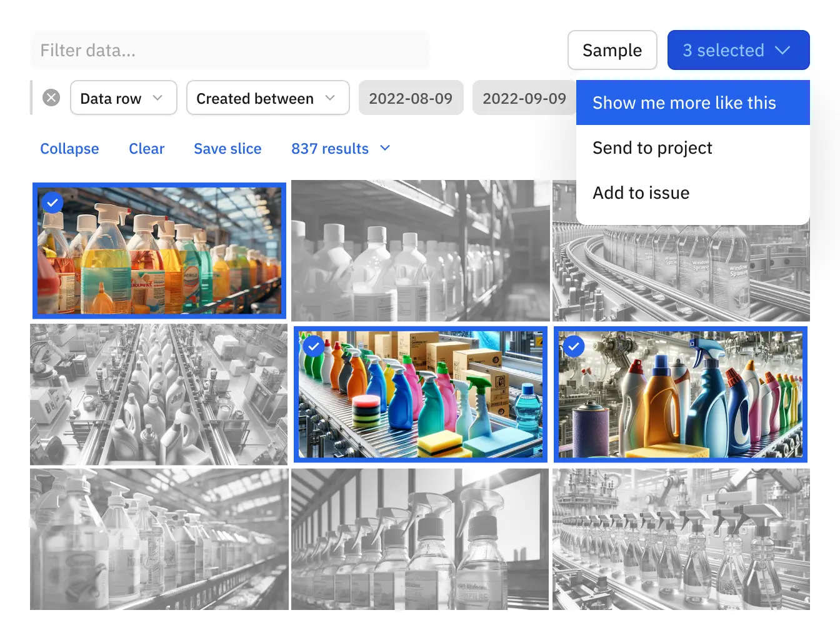Deselect the center colorful detergent bottles image
The width and height of the screenshot is (840, 640).
(314, 346)
